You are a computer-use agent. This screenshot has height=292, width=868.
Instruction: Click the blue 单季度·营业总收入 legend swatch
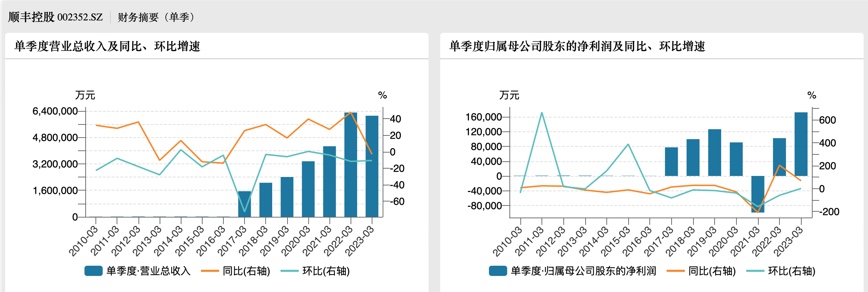tap(93, 271)
